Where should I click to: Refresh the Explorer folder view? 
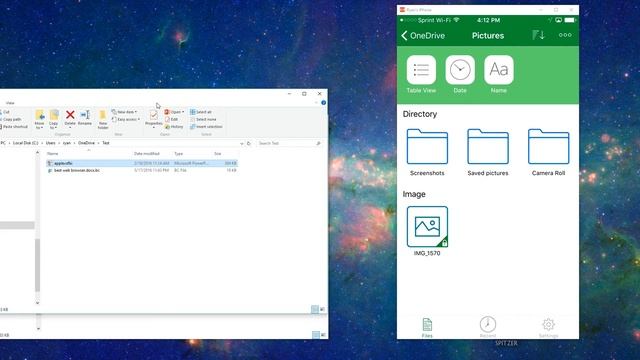coord(249,143)
